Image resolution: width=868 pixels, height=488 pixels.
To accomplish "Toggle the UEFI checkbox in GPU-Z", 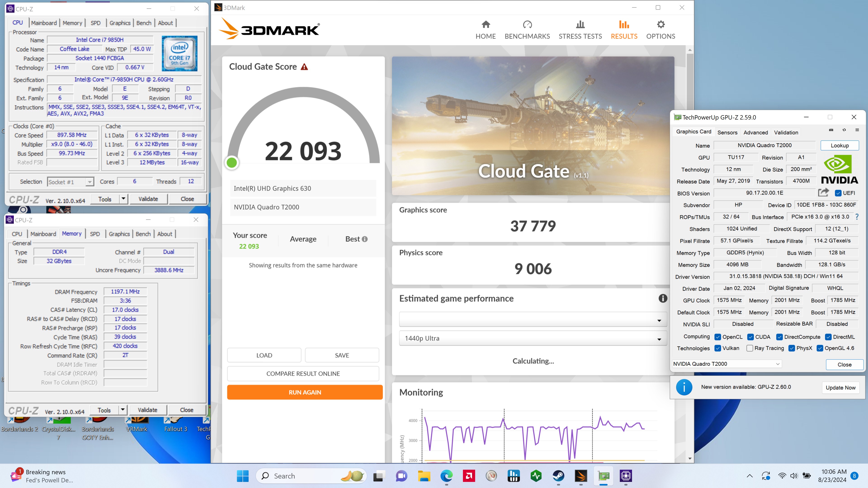I will click(838, 193).
